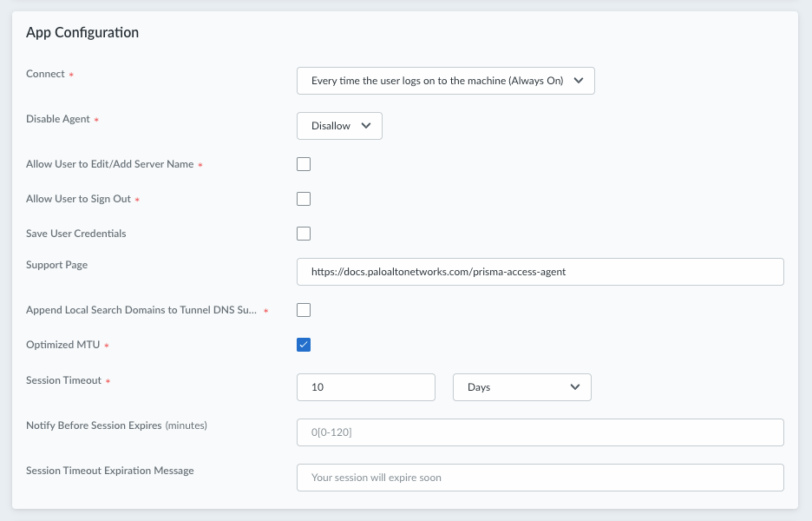Click the Session Timeout Expiration Message field

tap(540, 478)
